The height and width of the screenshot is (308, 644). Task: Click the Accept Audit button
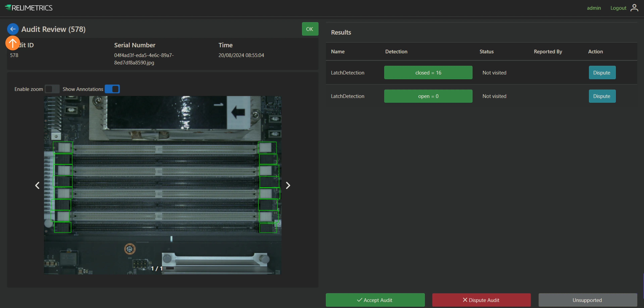[375, 300]
